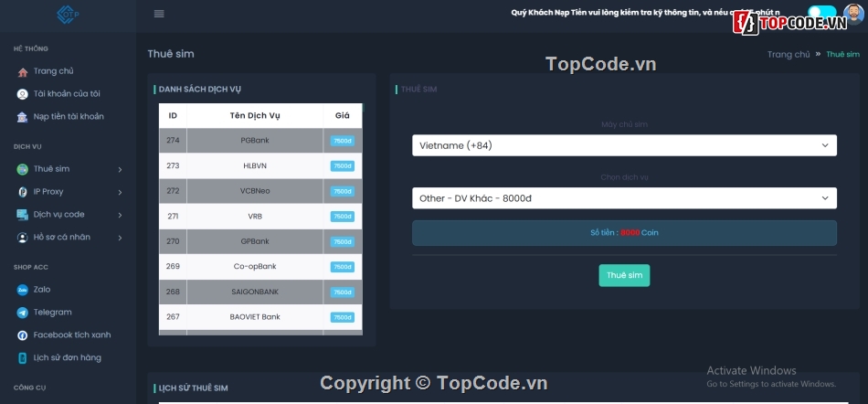Viewport: 868px width, 404px height.
Task: Click the PGBank 7500đ price badge
Action: [343, 141]
